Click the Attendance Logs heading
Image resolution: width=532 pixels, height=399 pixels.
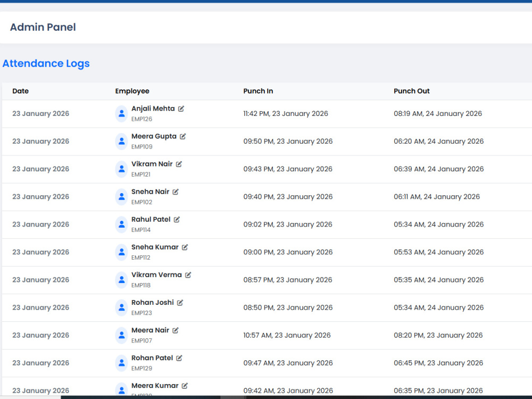coord(46,63)
